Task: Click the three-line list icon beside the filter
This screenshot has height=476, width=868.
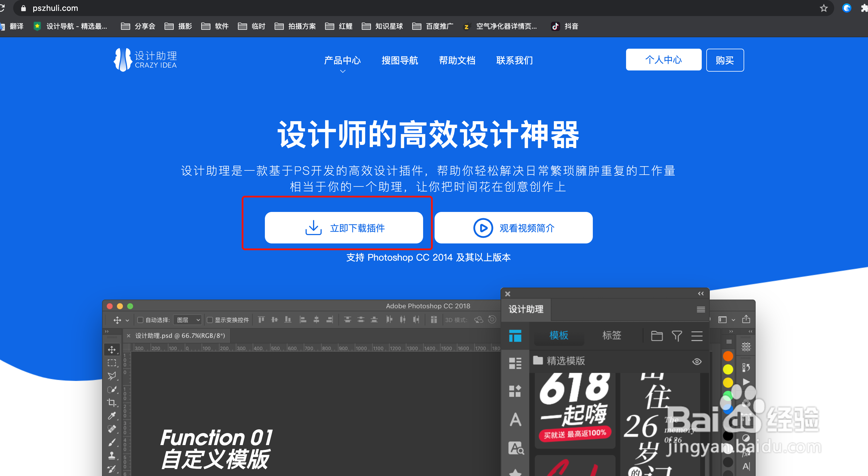Action: 697,336
